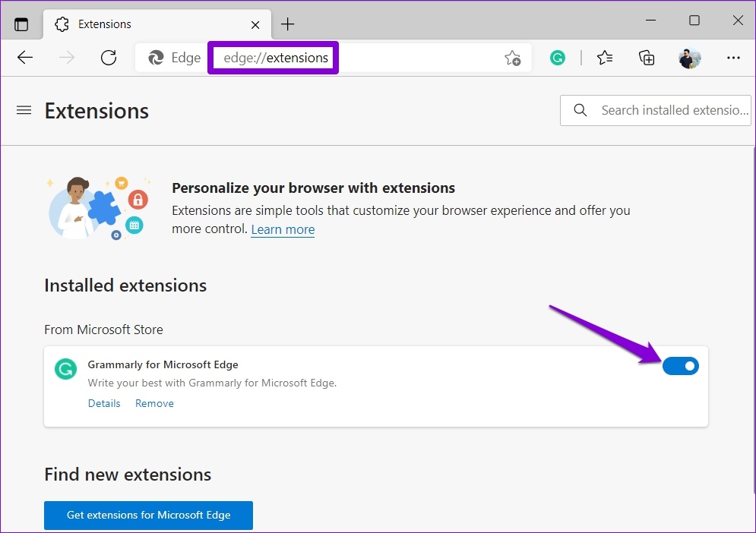Open a new tab with plus button

coord(287,24)
